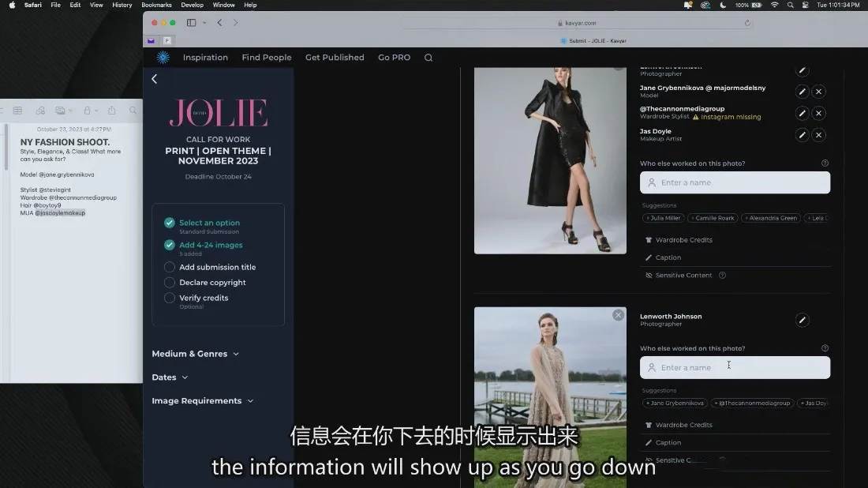Add suggestion Alexandria Green

(771, 218)
